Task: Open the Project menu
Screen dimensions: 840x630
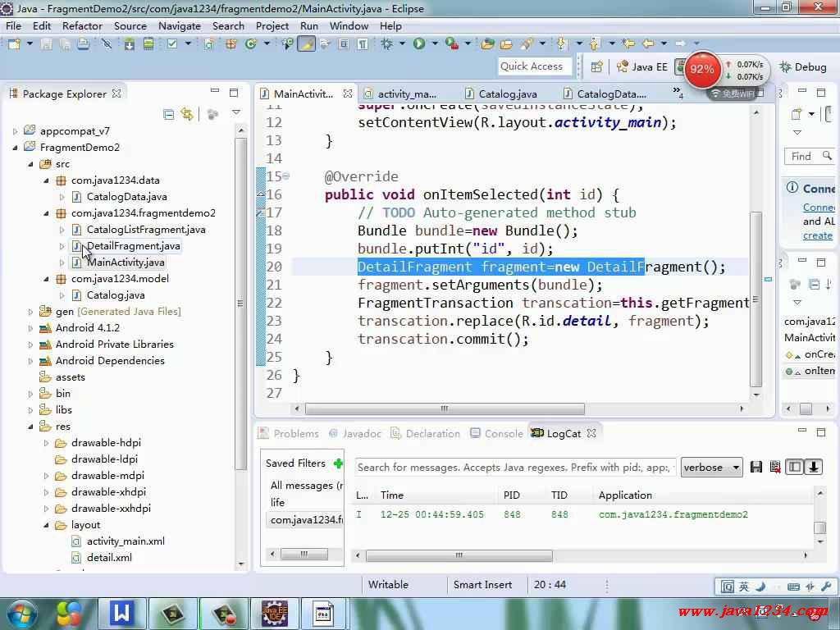Action: pos(272,25)
